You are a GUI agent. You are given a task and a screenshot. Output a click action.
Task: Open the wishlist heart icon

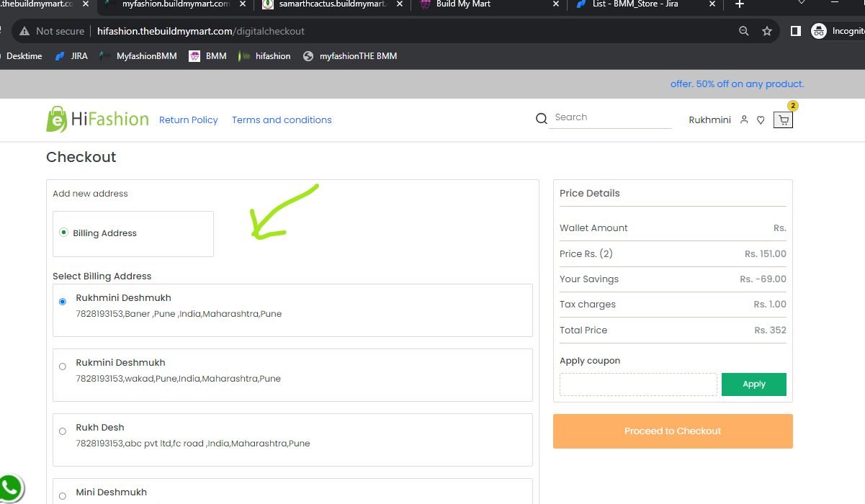coord(761,120)
